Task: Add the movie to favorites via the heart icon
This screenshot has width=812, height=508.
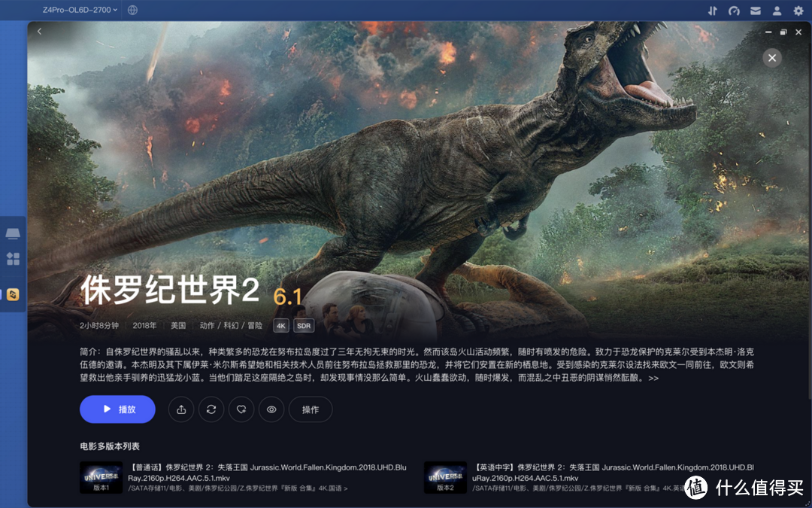Action: tap(241, 409)
